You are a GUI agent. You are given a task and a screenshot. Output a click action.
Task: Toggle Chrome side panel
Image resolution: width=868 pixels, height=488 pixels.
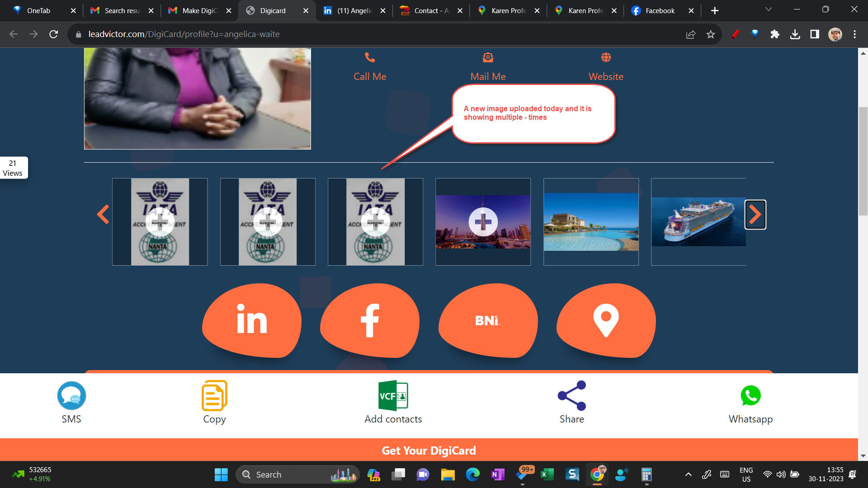coord(815,34)
